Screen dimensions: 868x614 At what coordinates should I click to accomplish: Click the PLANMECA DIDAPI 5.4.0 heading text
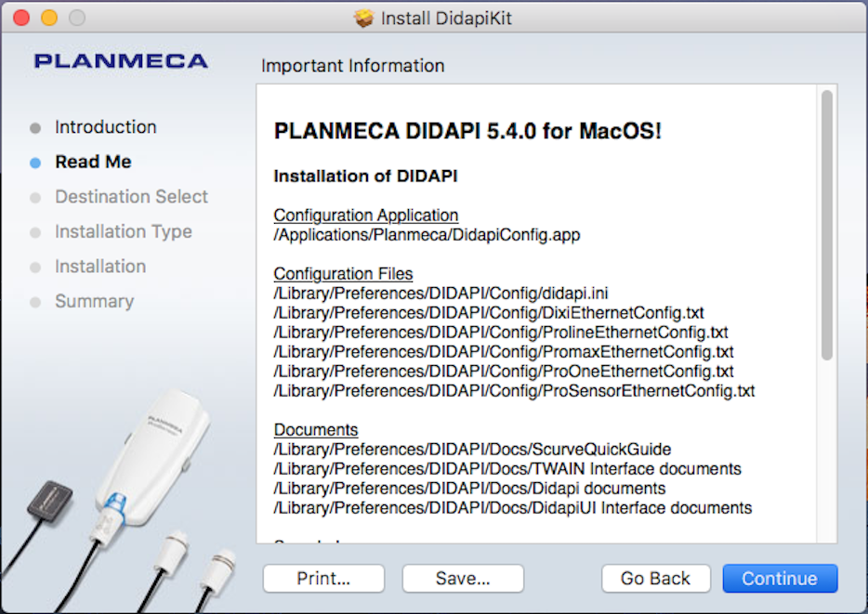click(x=467, y=131)
